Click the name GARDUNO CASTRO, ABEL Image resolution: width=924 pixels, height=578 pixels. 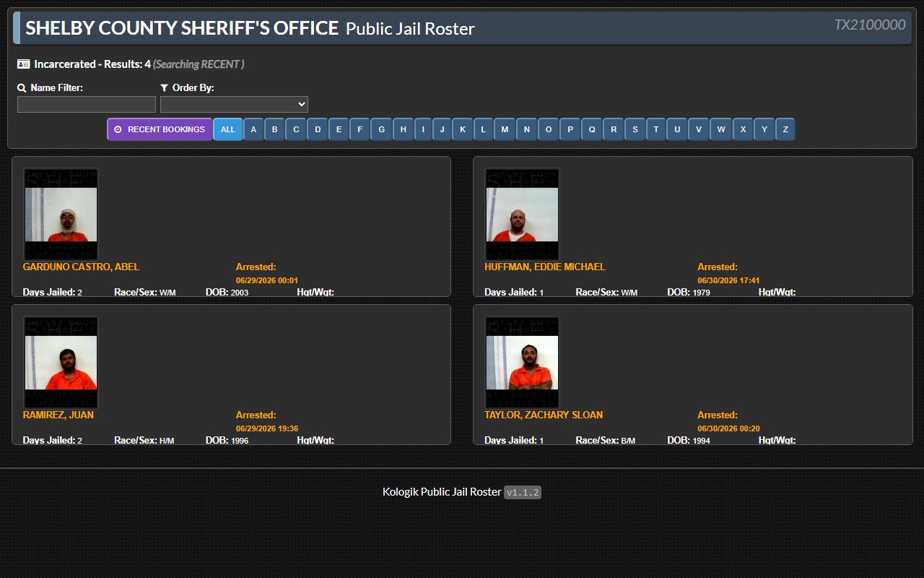pyautogui.click(x=81, y=267)
